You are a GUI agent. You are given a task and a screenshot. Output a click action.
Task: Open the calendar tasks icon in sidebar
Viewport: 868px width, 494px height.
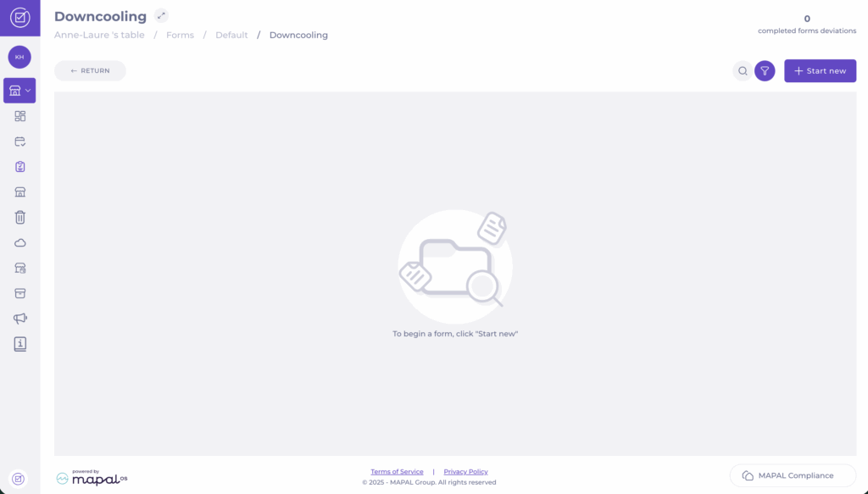tap(20, 142)
